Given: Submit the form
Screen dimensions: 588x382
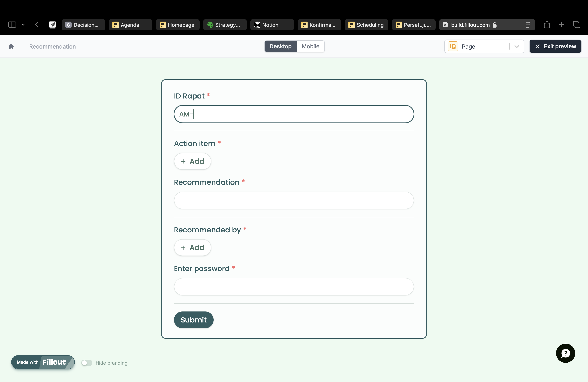Looking at the screenshot, I should (x=194, y=320).
